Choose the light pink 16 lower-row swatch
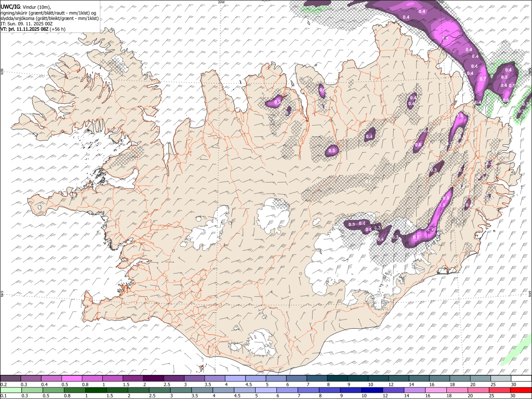 click(436, 390)
